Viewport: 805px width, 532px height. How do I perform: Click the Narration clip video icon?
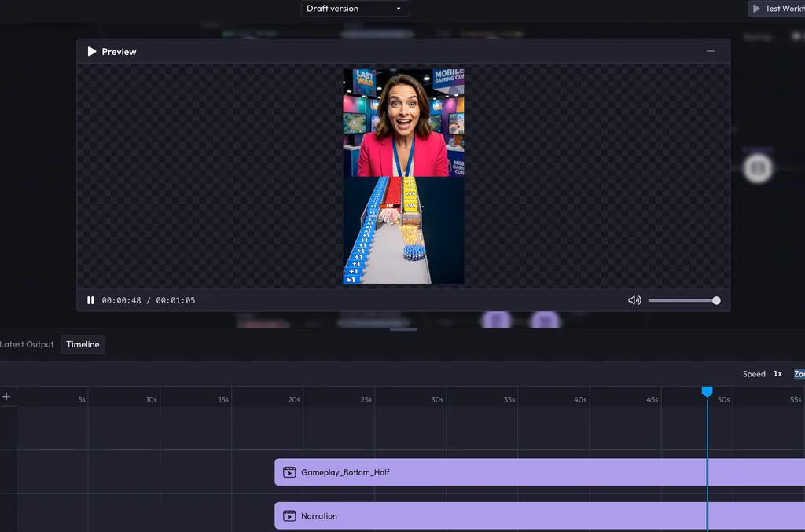[289, 515]
